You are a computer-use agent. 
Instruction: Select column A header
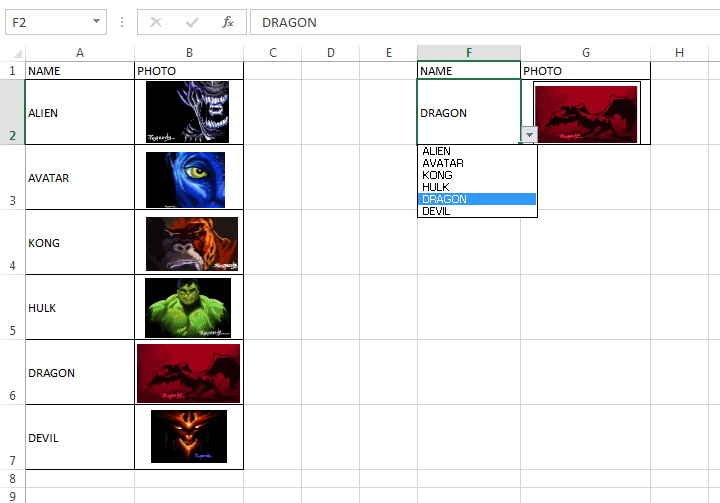click(80, 53)
